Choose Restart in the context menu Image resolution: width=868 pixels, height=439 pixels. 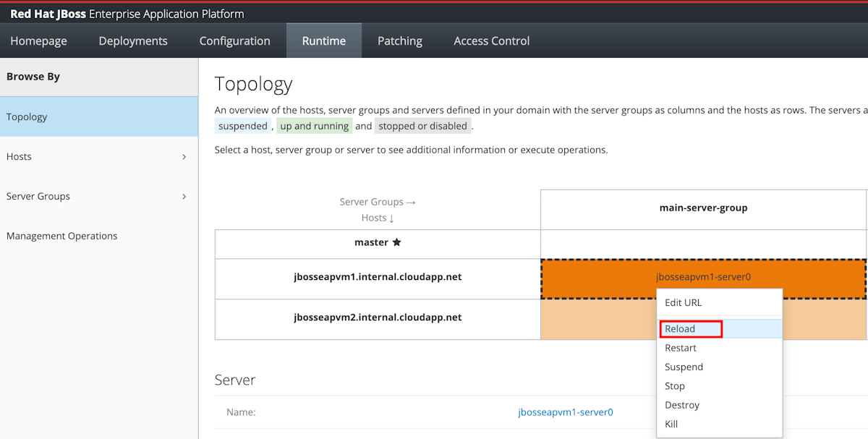681,348
